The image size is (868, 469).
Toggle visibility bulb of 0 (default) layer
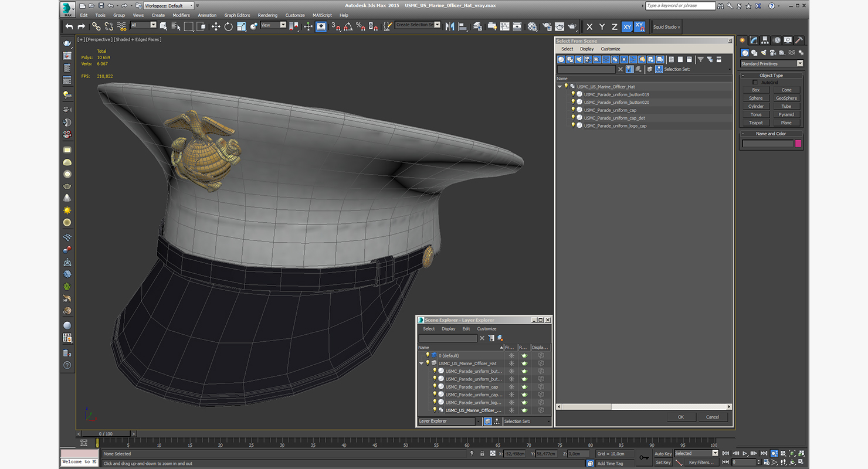coord(428,355)
